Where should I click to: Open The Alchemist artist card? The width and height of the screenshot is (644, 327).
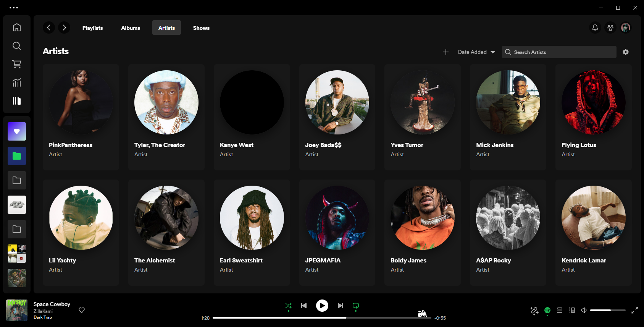coord(166,233)
